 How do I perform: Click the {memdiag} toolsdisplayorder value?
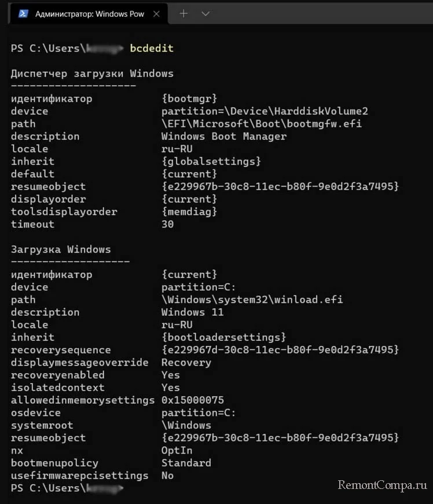click(189, 211)
